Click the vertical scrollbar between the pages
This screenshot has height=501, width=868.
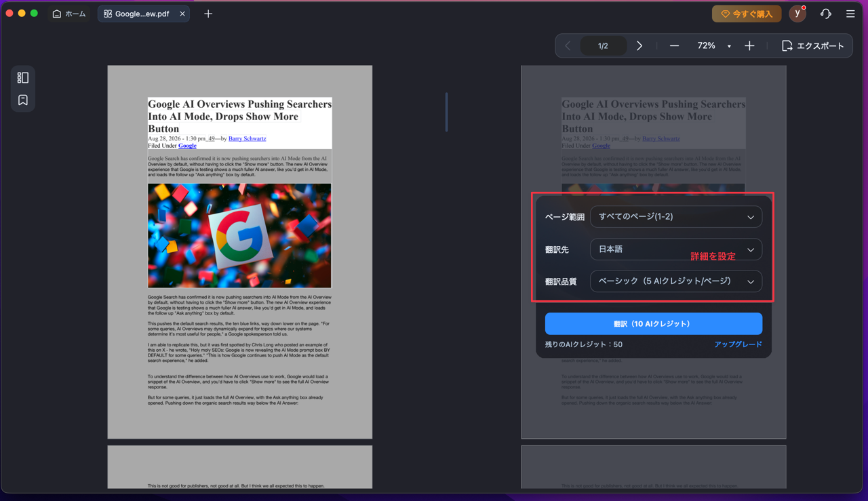coord(446,112)
